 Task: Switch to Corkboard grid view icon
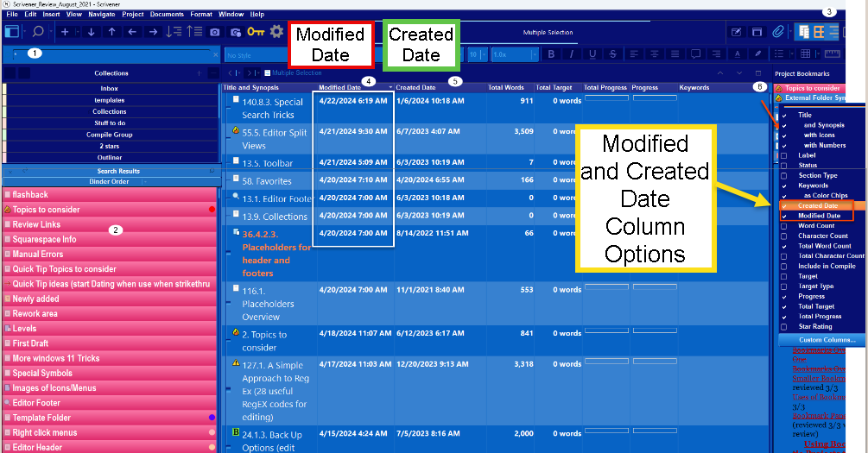click(x=820, y=32)
